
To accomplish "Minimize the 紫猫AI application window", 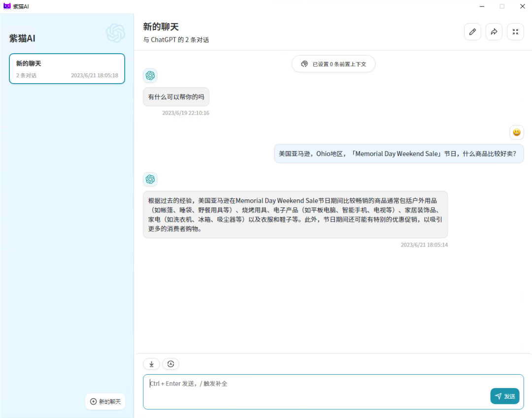I will point(481,6).
